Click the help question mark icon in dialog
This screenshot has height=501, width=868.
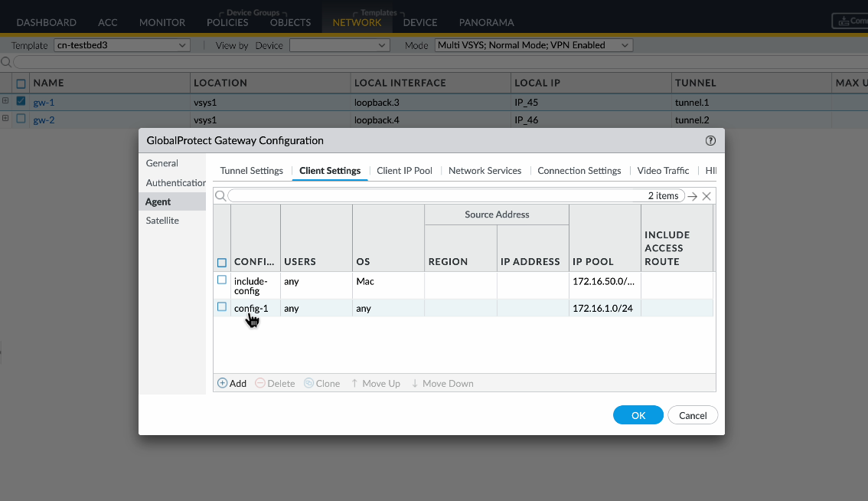pyautogui.click(x=710, y=140)
